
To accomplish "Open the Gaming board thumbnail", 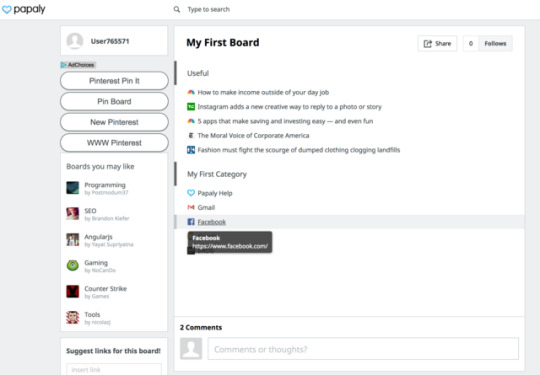I will tap(73, 265).
